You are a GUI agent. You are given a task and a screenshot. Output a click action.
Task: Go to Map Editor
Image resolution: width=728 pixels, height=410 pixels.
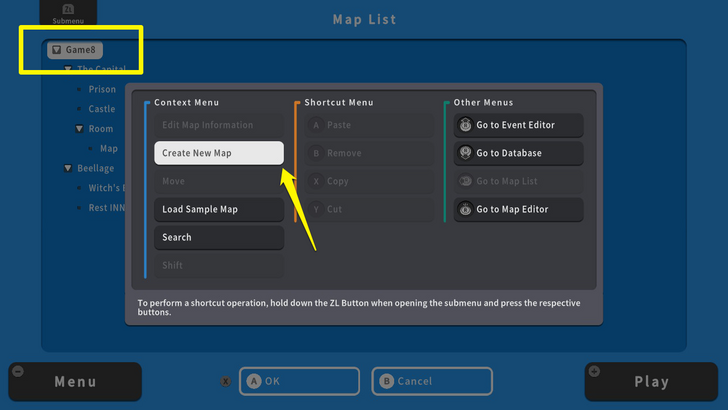click(x=519, y=209)
